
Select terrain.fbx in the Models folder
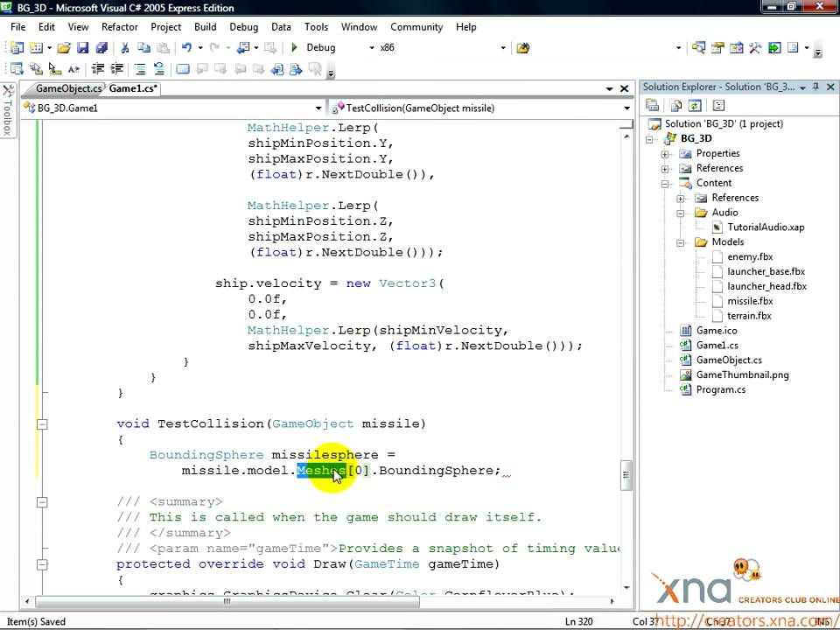tap(749, 316)
